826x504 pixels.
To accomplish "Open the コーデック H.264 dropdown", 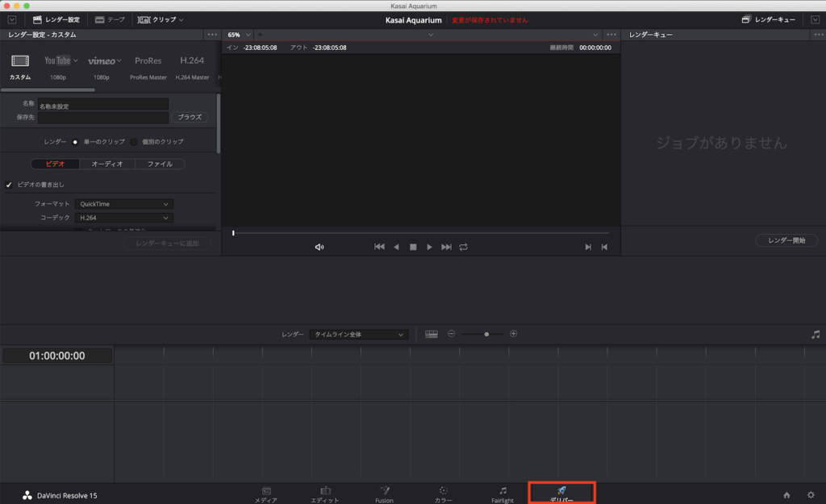I will [x=124, y=218].
